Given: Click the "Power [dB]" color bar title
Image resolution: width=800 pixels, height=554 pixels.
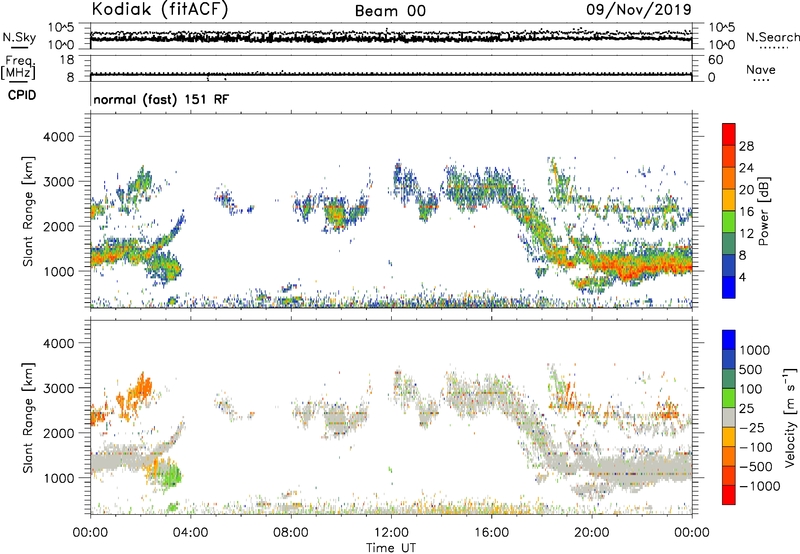Looking at the screenshot, I should point(763,212).
